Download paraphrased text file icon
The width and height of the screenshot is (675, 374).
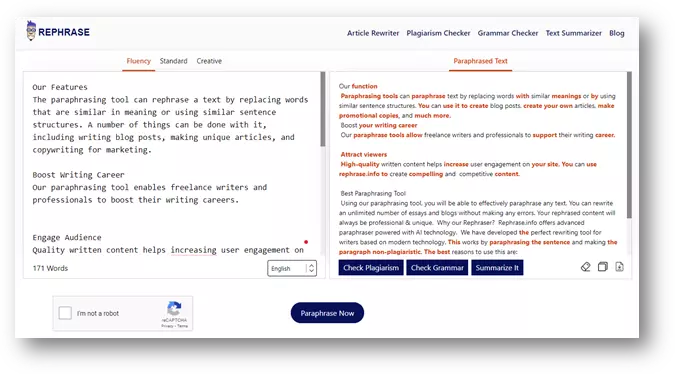[x=619, y=267]
